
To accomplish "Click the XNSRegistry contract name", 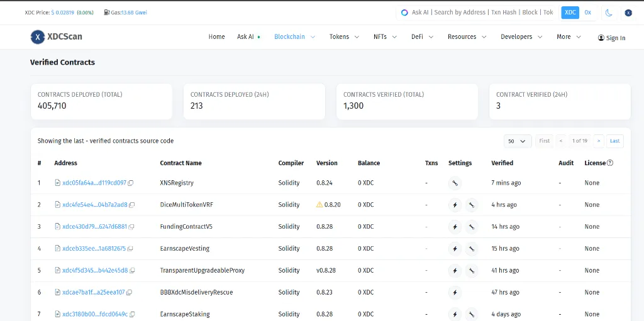I will (177, 183).
